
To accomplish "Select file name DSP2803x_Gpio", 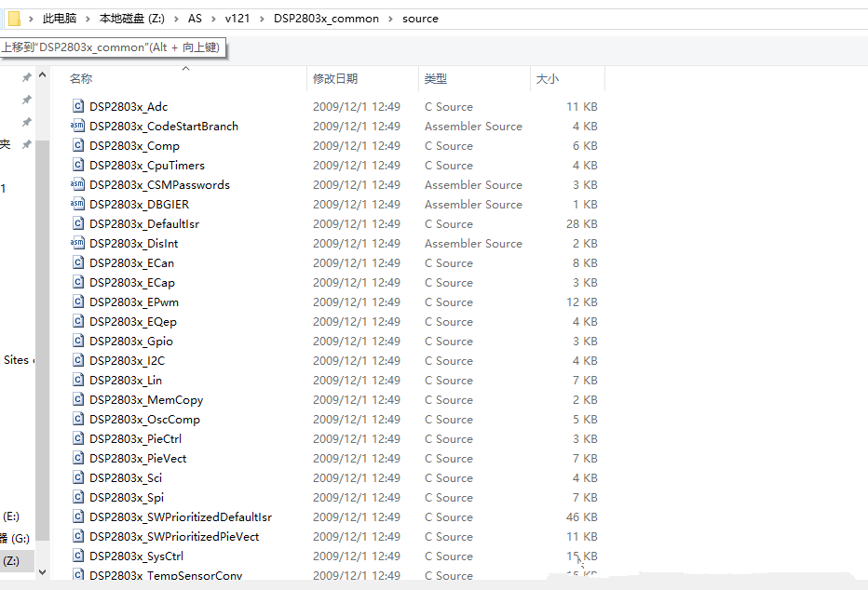I will pos(131,341).
